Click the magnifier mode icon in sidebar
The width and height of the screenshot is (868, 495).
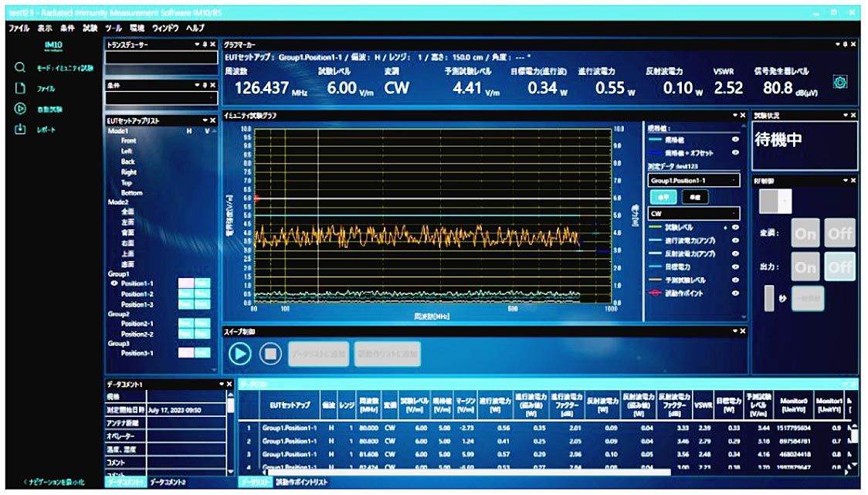coord(21,68)
